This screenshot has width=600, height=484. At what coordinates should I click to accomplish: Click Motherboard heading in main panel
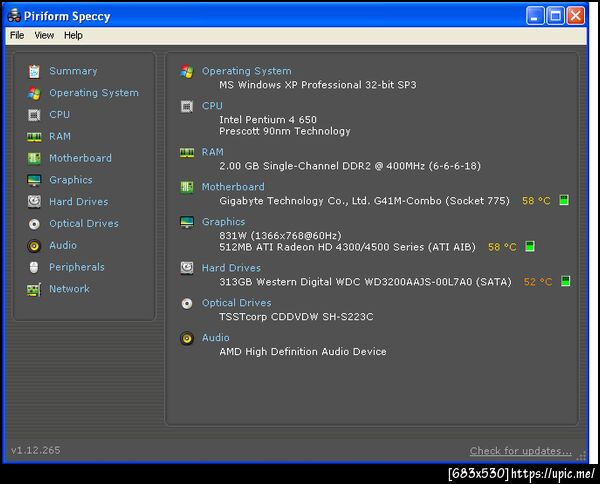[233, 187]
